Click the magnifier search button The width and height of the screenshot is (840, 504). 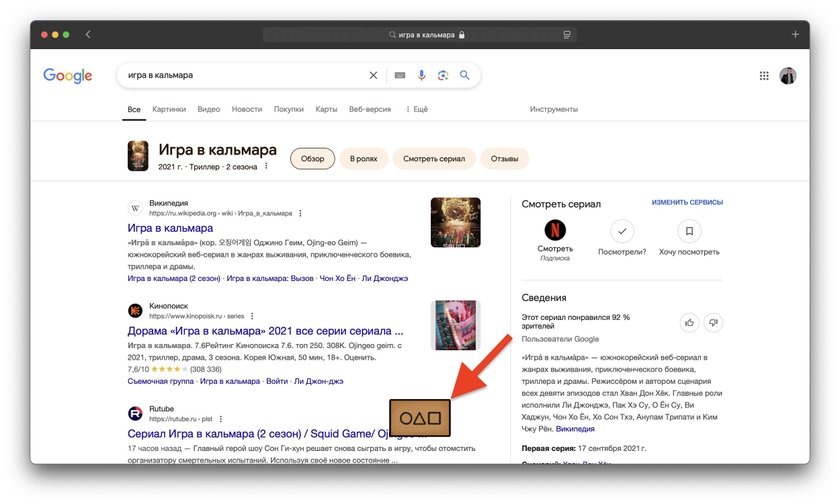pos(464,76)
